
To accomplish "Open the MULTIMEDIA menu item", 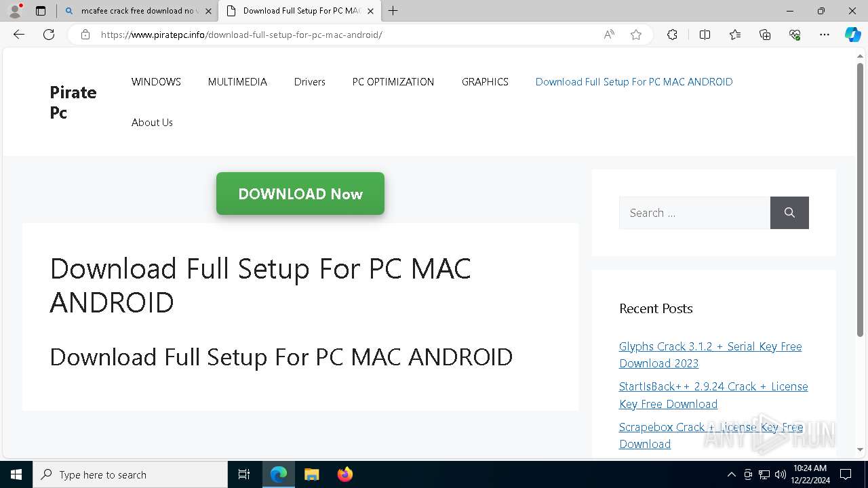I will tap(237, 81).
